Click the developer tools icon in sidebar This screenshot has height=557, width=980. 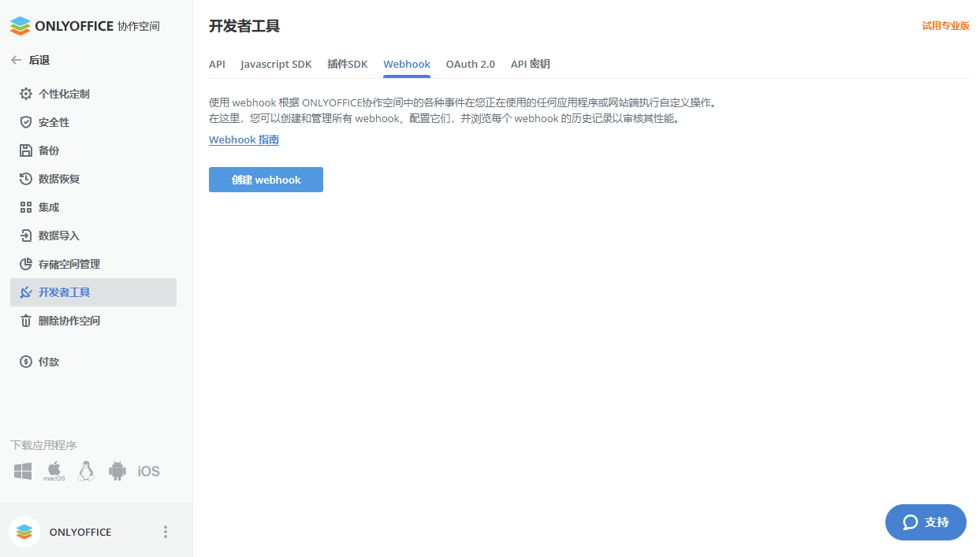tap(26, 292)
